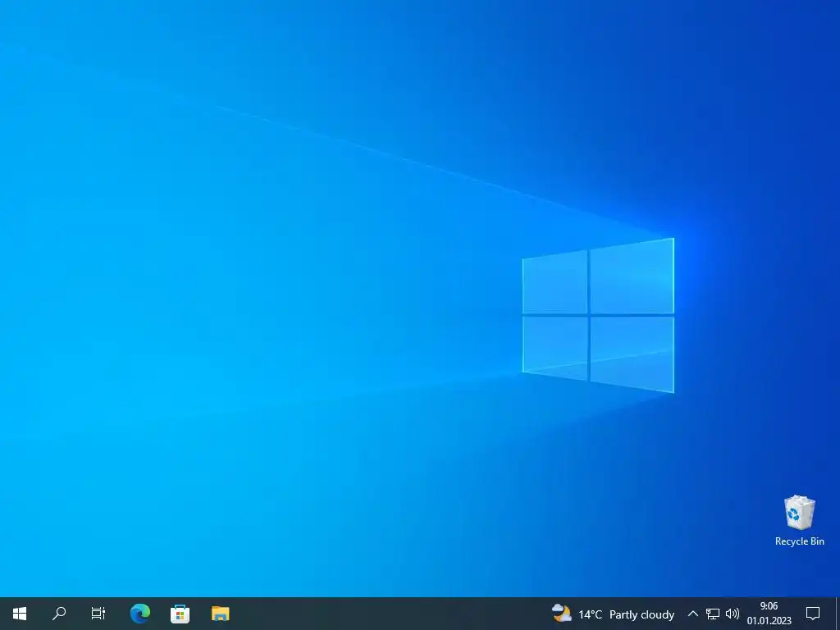Open the volume speaker icon
This screenshot has width=840, height=630.
tap(733, 614)
